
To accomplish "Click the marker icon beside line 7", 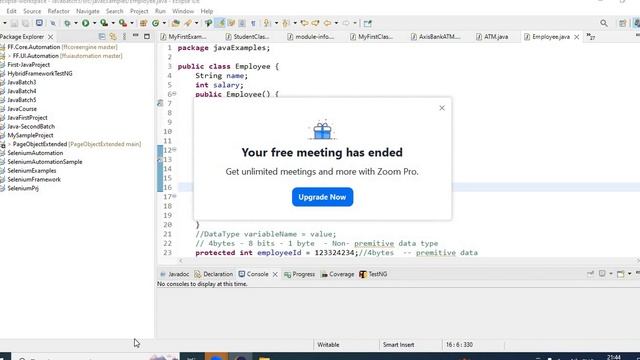I will [x=160, y=103].
